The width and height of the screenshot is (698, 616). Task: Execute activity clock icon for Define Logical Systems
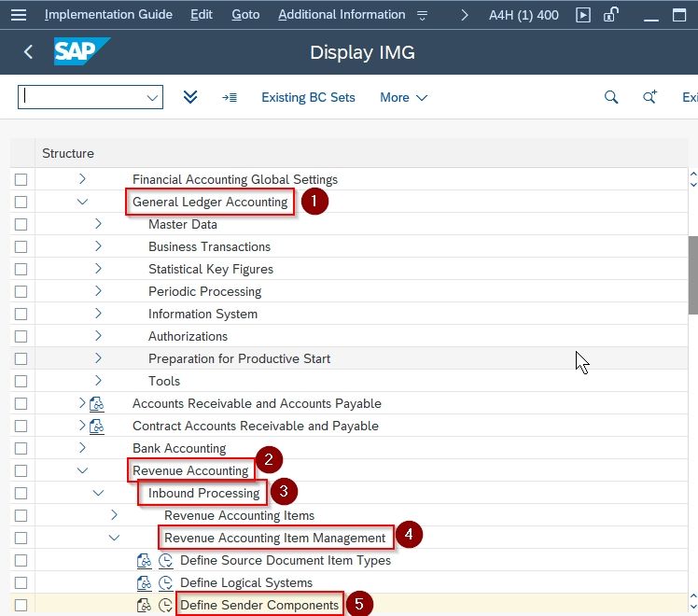[x=165, y=582]
